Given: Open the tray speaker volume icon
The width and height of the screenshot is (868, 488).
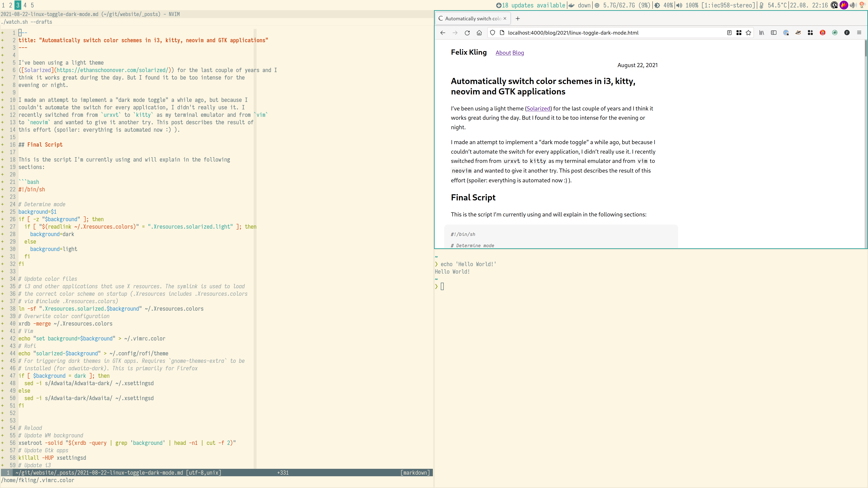Looking at the screenshot, I should click(x=853, y=5).
